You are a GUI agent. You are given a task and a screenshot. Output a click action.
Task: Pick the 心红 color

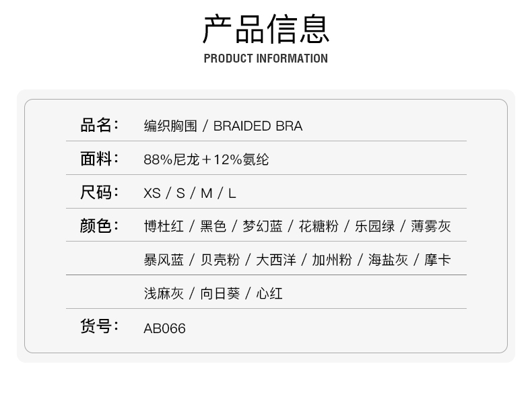coord(269,294)
